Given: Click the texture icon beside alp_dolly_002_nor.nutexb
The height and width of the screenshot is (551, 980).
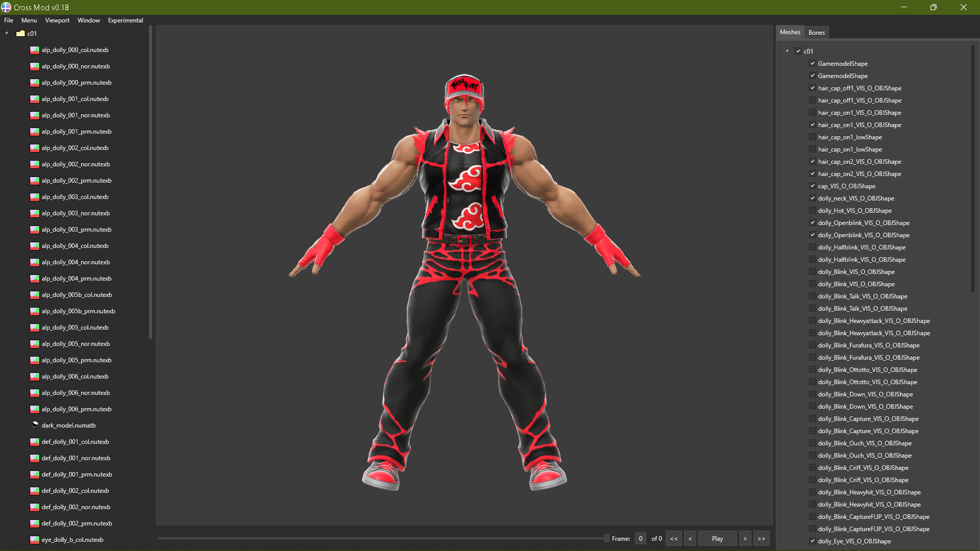Looking at the screenshot, I should 34,164.
